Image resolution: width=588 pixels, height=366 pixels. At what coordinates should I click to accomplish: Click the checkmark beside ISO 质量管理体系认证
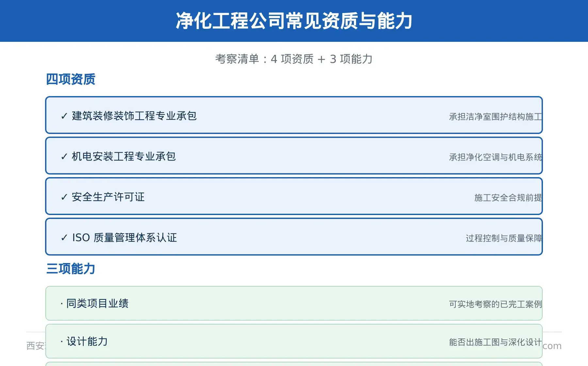click(64, 238)
